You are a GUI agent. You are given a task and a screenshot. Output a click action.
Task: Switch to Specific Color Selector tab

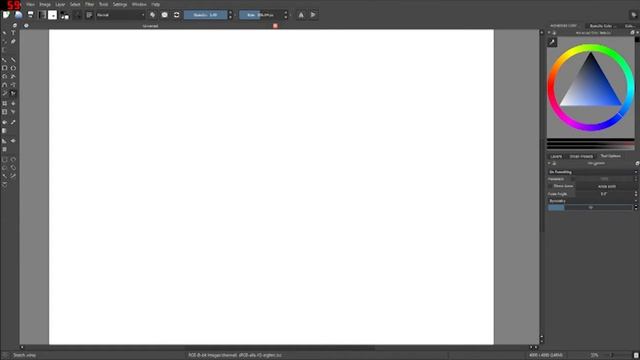click(x=602, y=26)
